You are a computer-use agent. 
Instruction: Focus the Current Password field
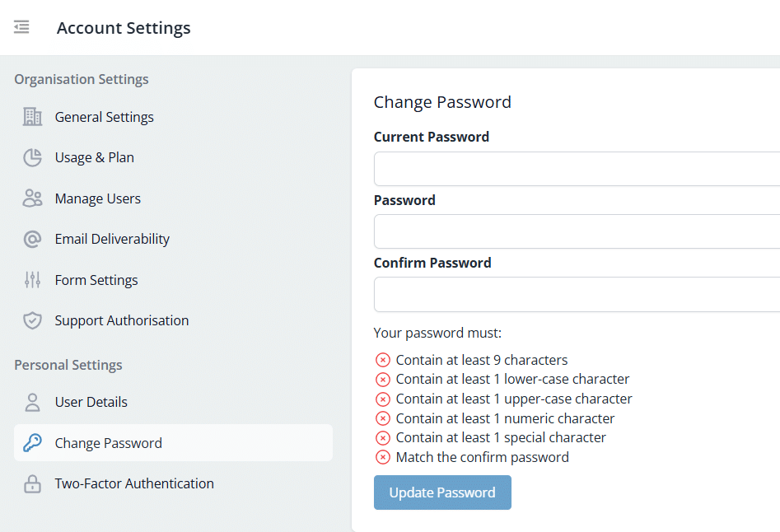(x=577, y=169)
